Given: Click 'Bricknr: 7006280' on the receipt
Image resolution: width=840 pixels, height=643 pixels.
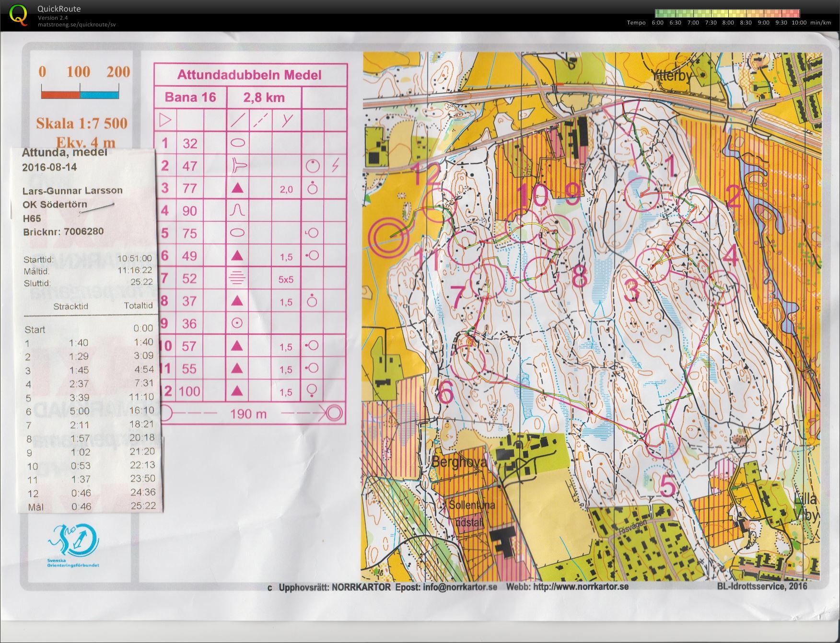Looking at the screenshot, I should click(63, 232).
